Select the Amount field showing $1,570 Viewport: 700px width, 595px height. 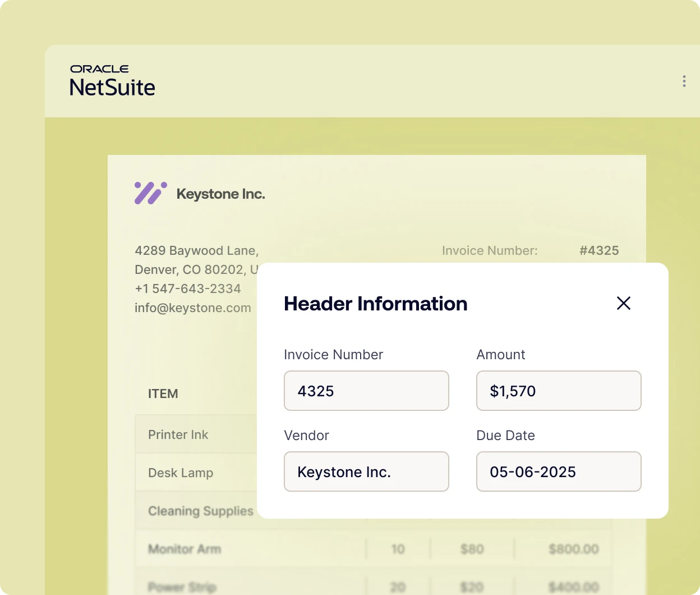[x=558, y=391]
